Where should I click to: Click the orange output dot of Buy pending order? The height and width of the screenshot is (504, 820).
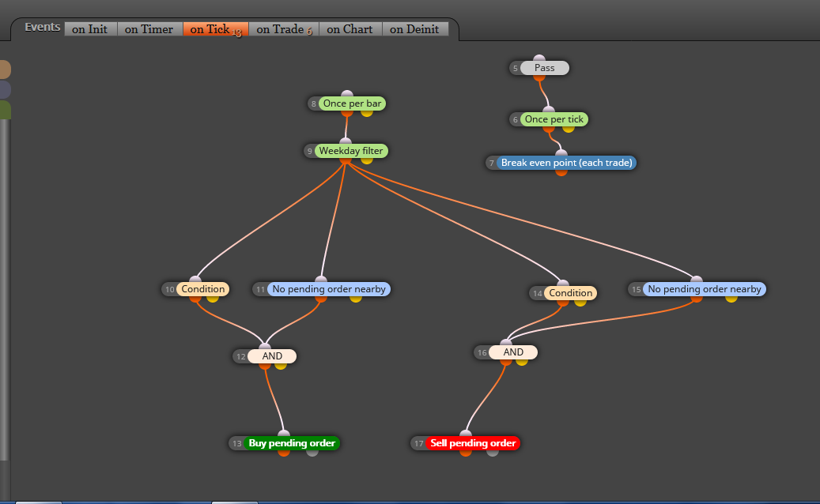click(283, 452)
